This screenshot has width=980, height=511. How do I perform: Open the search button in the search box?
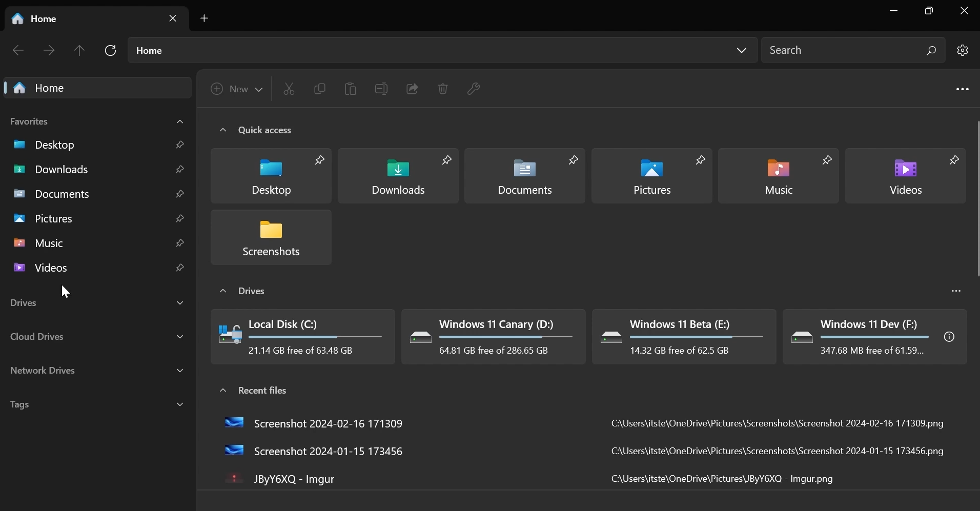tap(931, 50)
